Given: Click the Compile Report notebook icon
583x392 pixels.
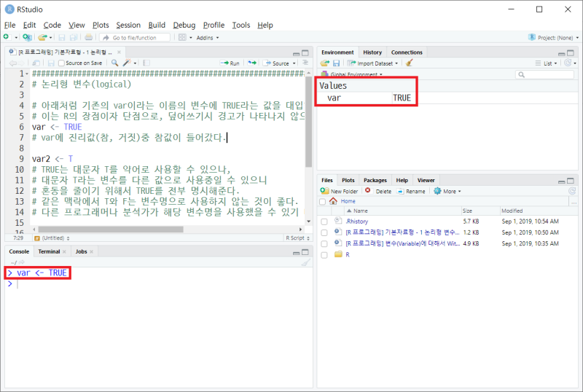Looking at the screenshot, I should 146,63.
